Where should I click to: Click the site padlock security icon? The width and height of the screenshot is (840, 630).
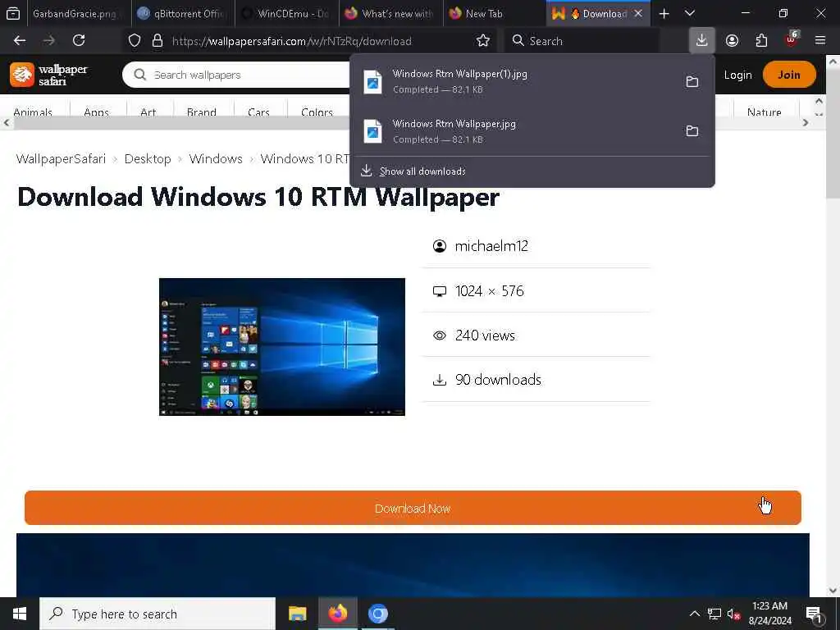(157, 41)
